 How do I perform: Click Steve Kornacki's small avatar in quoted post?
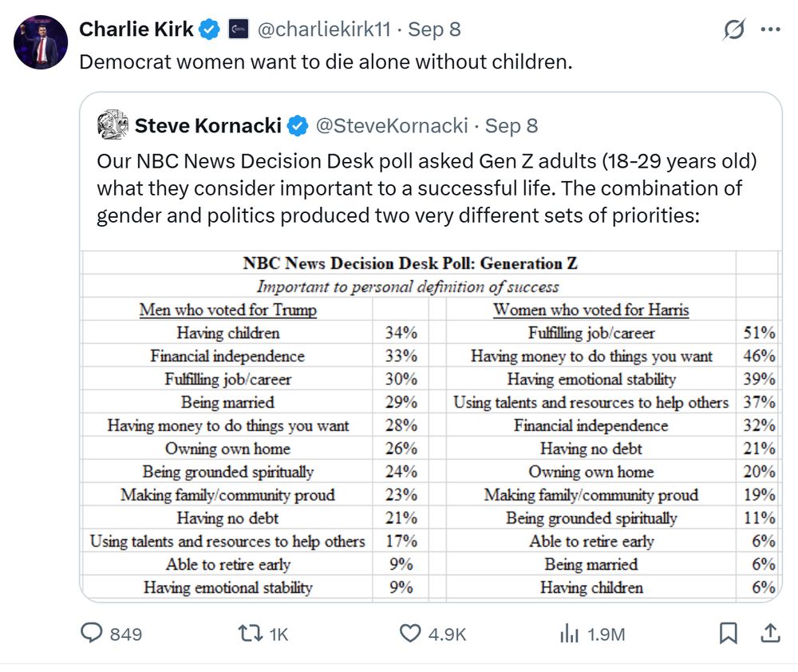[x=113, y=125]
